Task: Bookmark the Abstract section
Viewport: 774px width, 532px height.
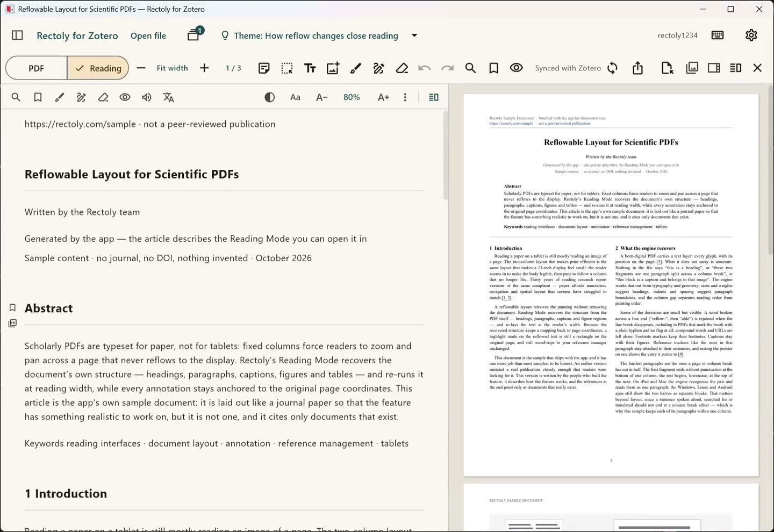Action: pos(12,307)
